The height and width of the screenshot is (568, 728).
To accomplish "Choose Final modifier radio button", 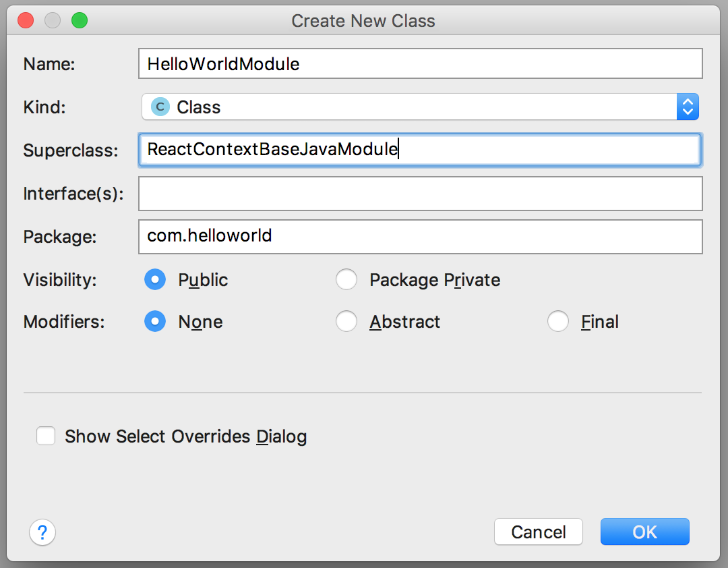I will (x=558, y=322).
